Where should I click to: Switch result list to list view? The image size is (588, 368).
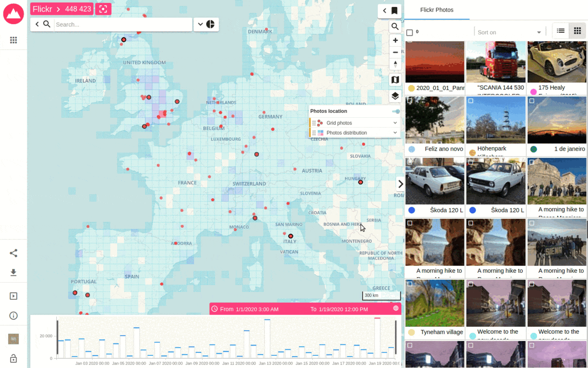coord(561,30)
